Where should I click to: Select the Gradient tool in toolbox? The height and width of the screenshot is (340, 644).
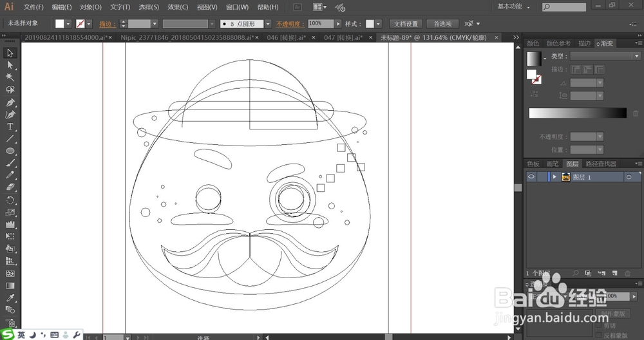click(x=10, y=285)
